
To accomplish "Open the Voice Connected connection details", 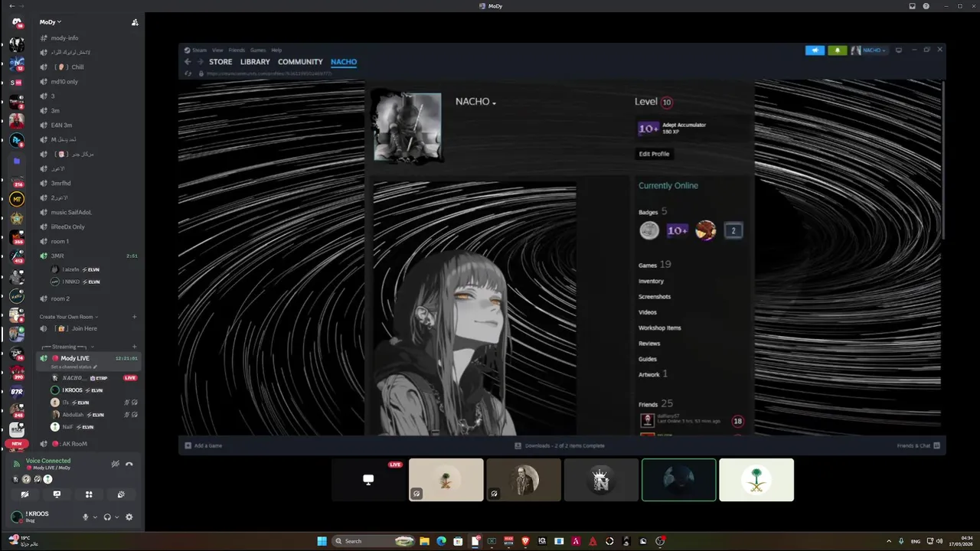I will click(48, 461).
